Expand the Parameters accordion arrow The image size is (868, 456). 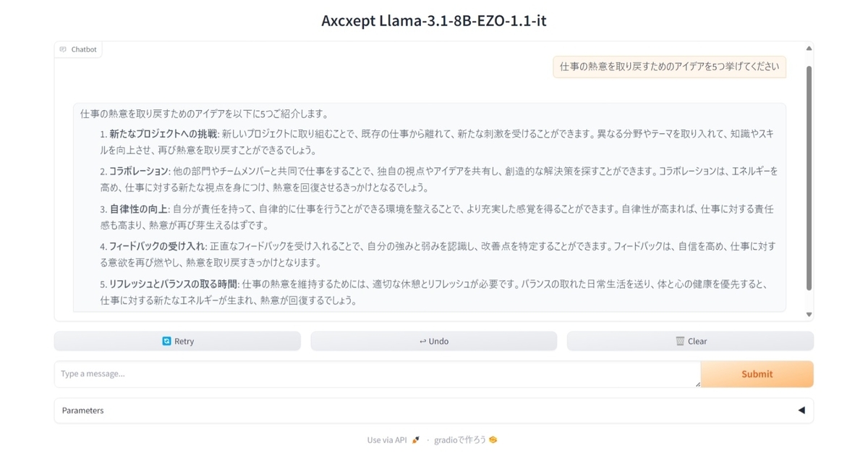tap(801, 410)
